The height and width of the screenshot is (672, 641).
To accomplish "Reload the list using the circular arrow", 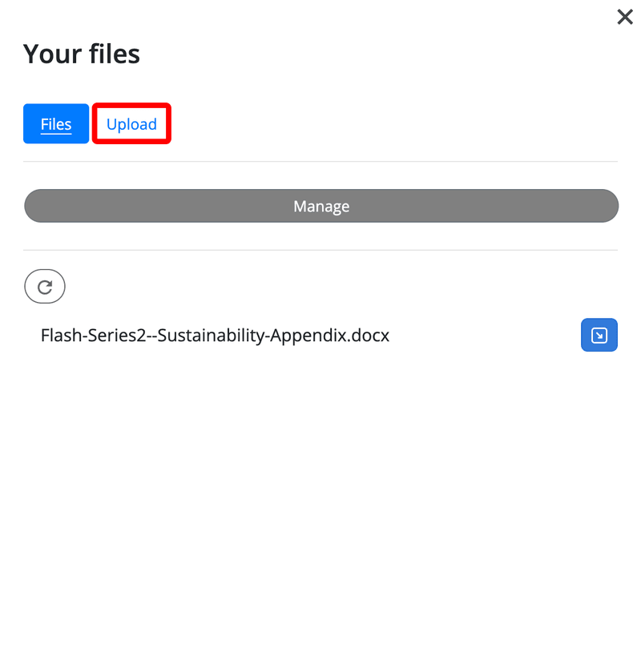I will [x=45, y=286].
